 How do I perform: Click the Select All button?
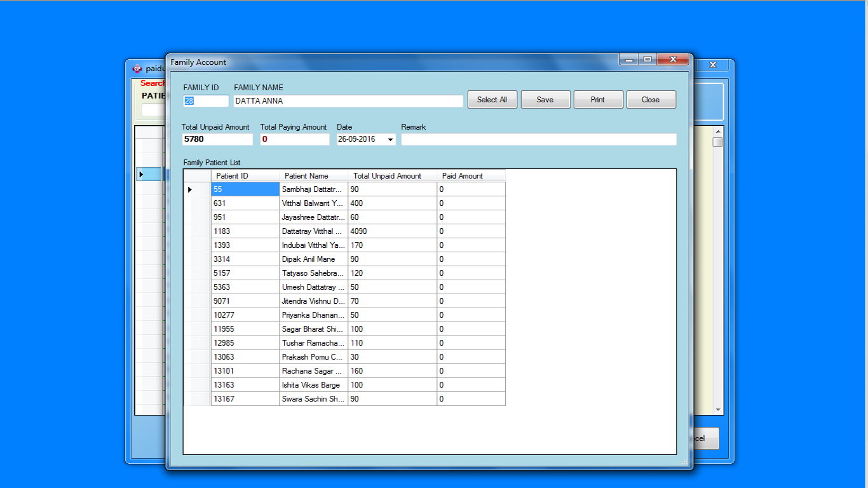492,100
